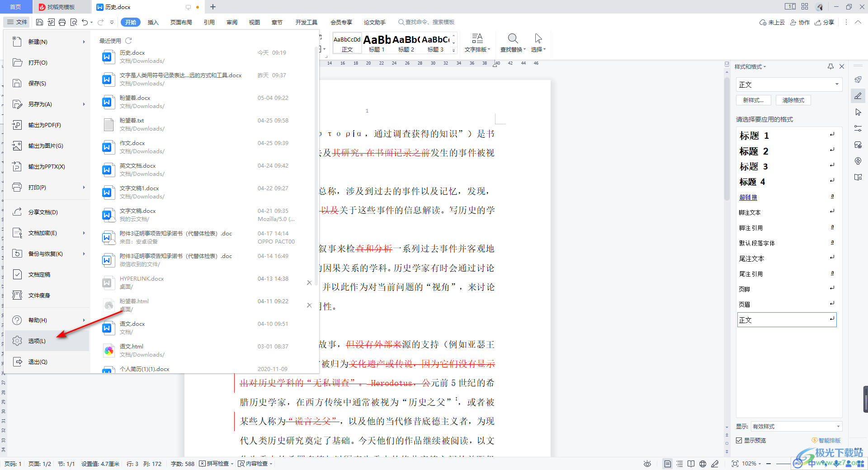This screenshot has height=470, width=868.
Task: Switch to the Insert ribbon tab
Action: [153, 22]
